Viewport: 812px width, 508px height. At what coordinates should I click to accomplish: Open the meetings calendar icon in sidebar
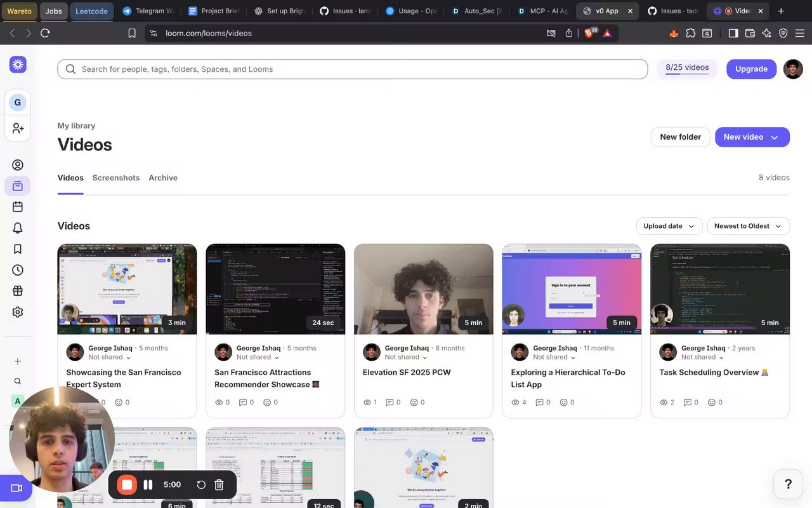(18, 207)
